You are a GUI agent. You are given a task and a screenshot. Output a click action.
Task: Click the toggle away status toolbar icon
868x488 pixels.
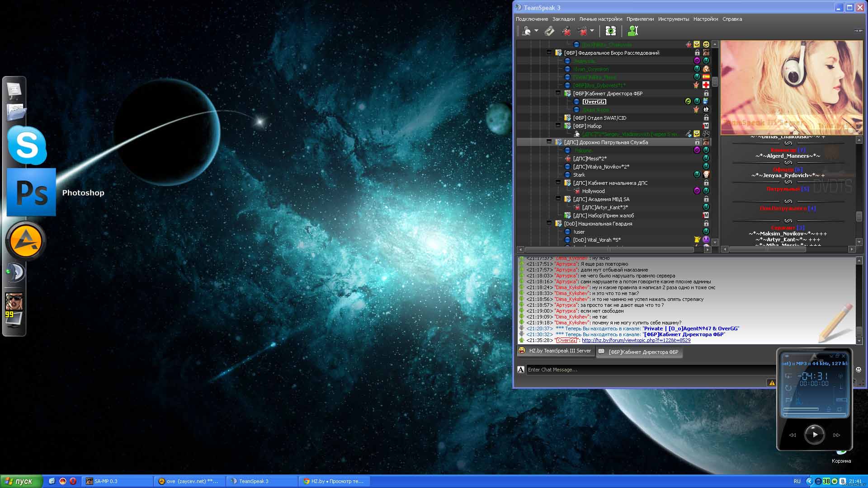[x=526, y=31]
